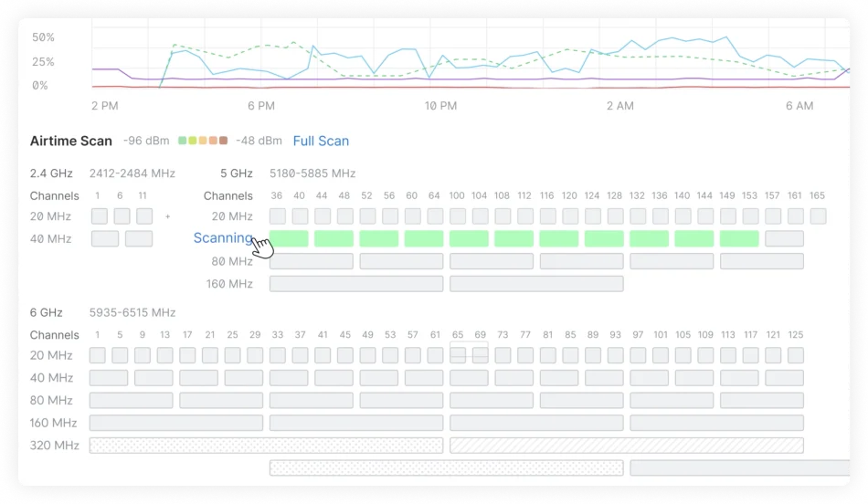The height and width of the screenshot is (504, 868).
Task: Select green 40 MHz block under channels 100-104
Action: (x=469, y=239)
